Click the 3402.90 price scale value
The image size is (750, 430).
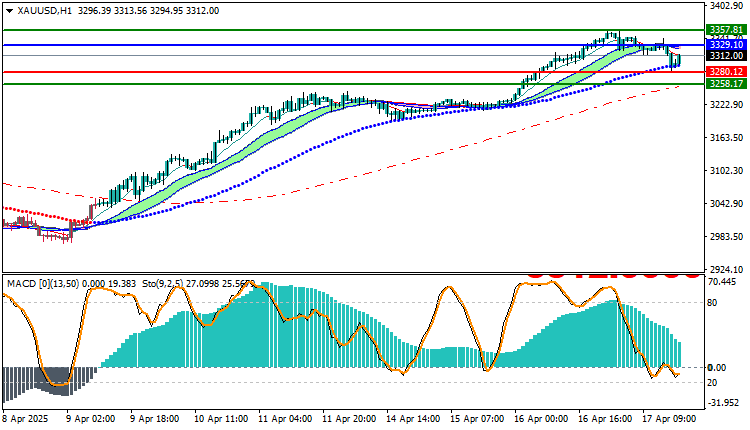coord(727,6)
